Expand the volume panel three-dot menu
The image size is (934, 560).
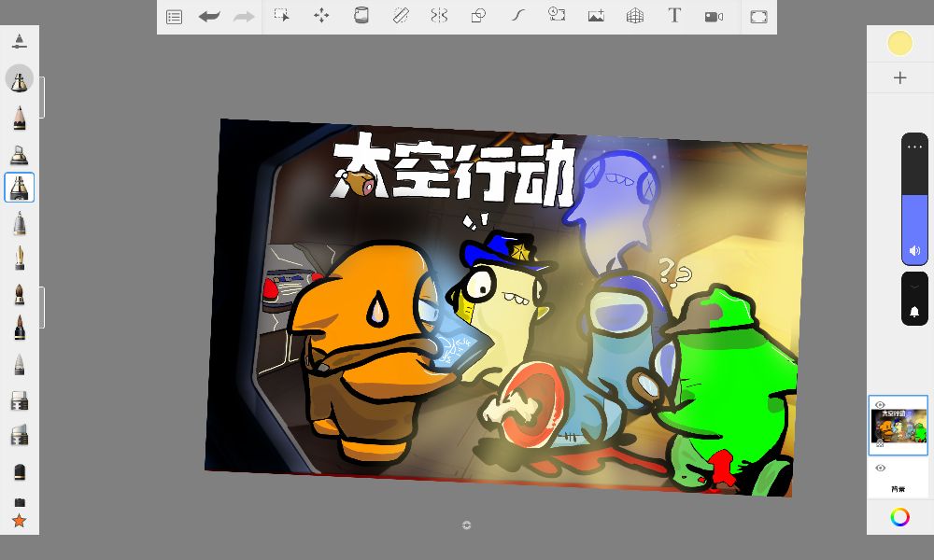click(x=914, y=147)
